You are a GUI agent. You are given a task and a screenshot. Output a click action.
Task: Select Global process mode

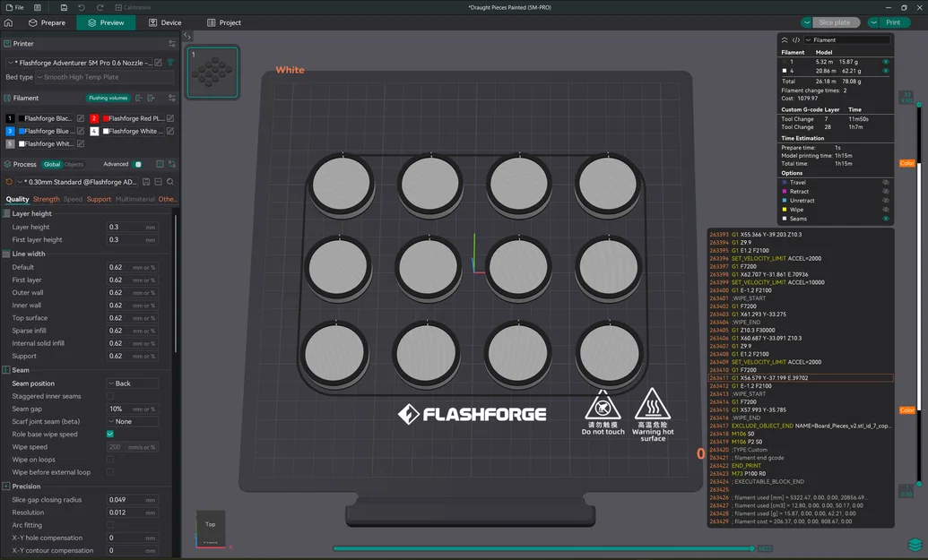[x=51, y=164]
